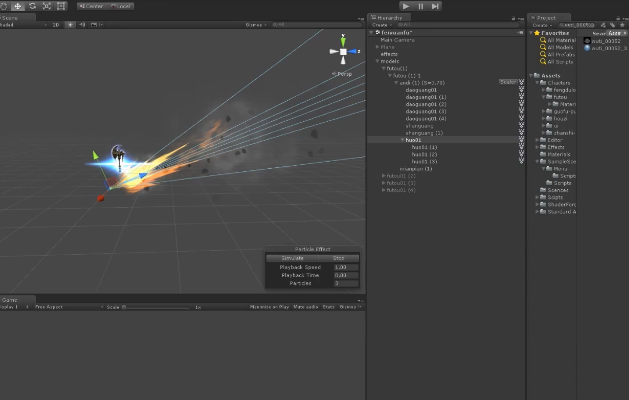Click the Play button to start game
Image resolution: width=629 pixels, height=400 pixels.
tap(406, 6)
